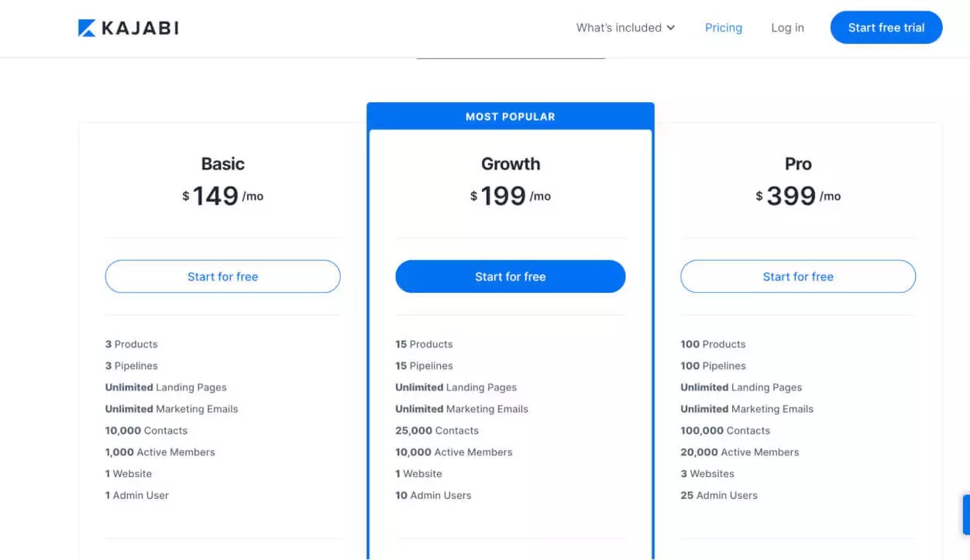This screenshot has width=970, height=560.
Task: Select the Growth plan heading
Action: [510, 163]
